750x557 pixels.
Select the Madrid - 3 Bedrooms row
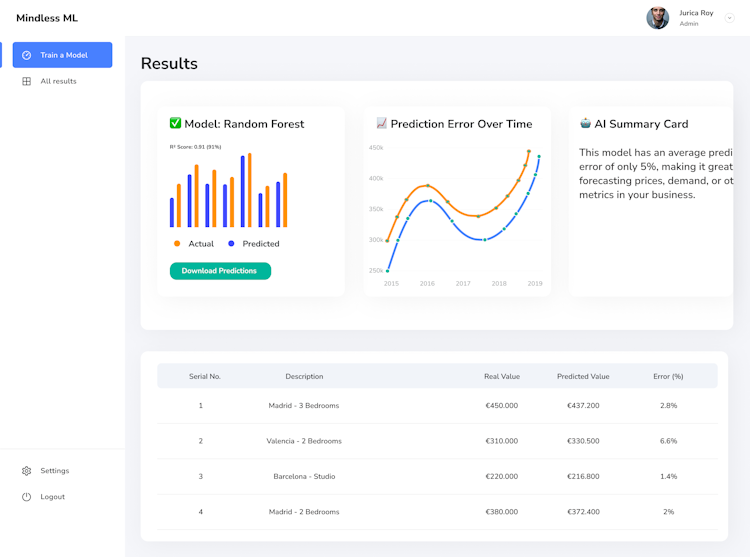tap(437, 405)
